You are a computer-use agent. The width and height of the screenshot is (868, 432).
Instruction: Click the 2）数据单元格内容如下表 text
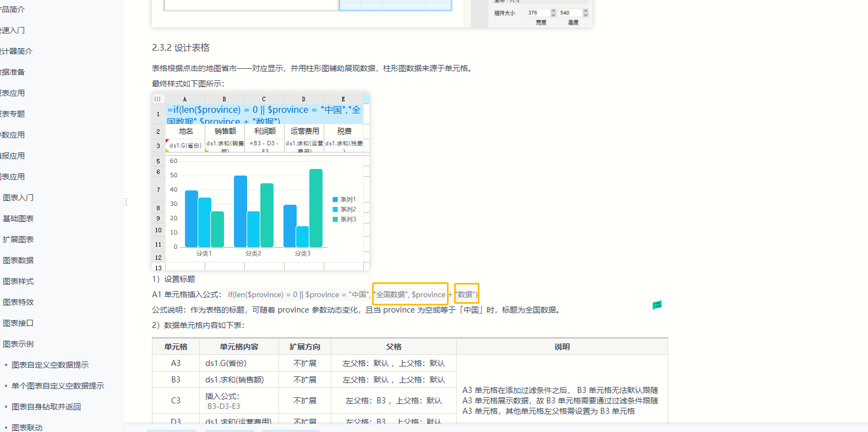pyautogui.click(x=198, y=325)
